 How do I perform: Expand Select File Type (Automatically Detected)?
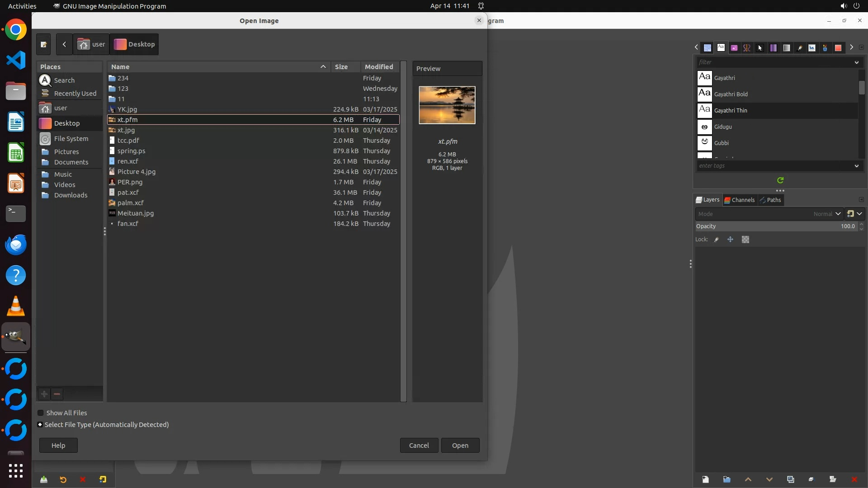pos(40,425)
